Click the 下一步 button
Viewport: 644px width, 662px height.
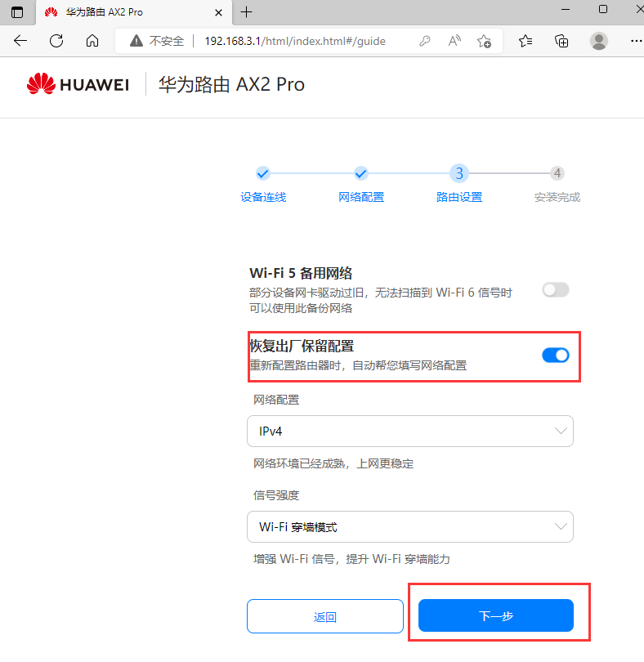(496, 615)
